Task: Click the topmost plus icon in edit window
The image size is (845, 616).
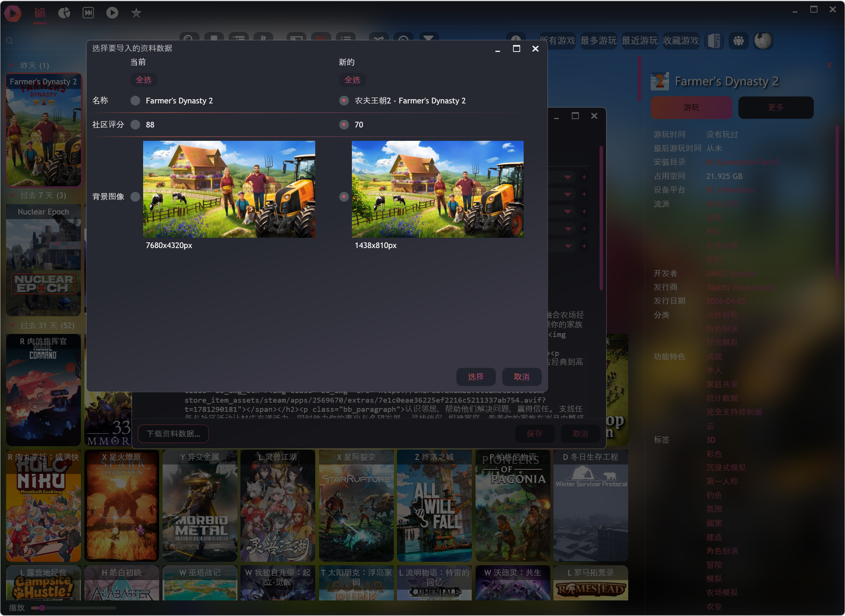Action: coord(584,177)
